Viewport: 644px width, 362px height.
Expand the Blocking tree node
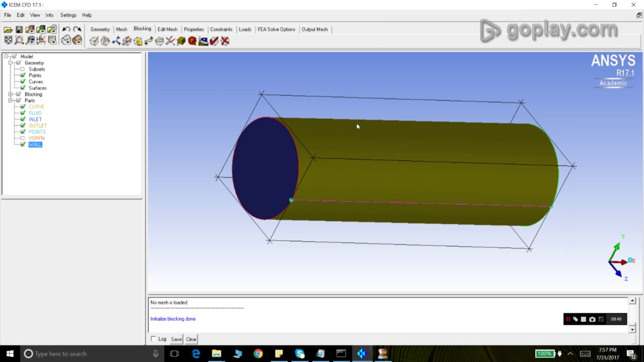11,95
